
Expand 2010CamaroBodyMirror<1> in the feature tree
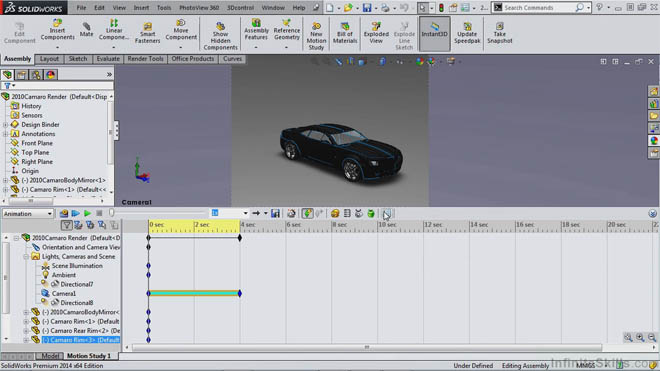[x=5, y=180]
